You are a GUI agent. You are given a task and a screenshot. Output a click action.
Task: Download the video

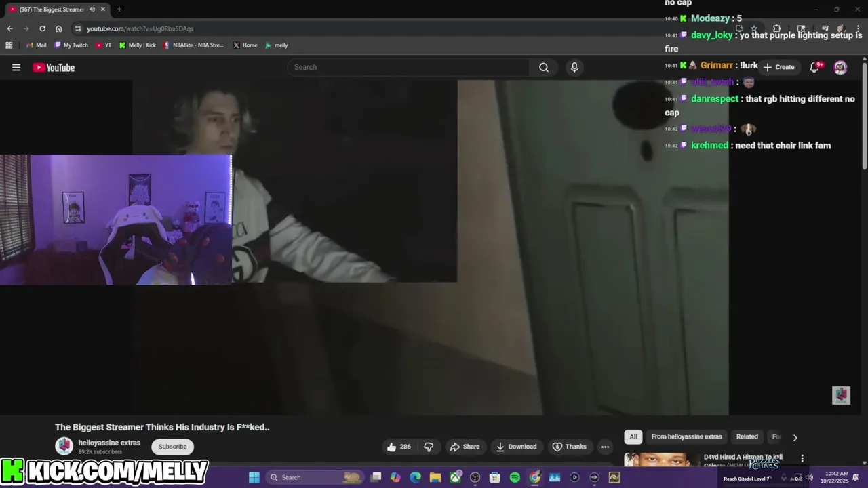[517, 447]
